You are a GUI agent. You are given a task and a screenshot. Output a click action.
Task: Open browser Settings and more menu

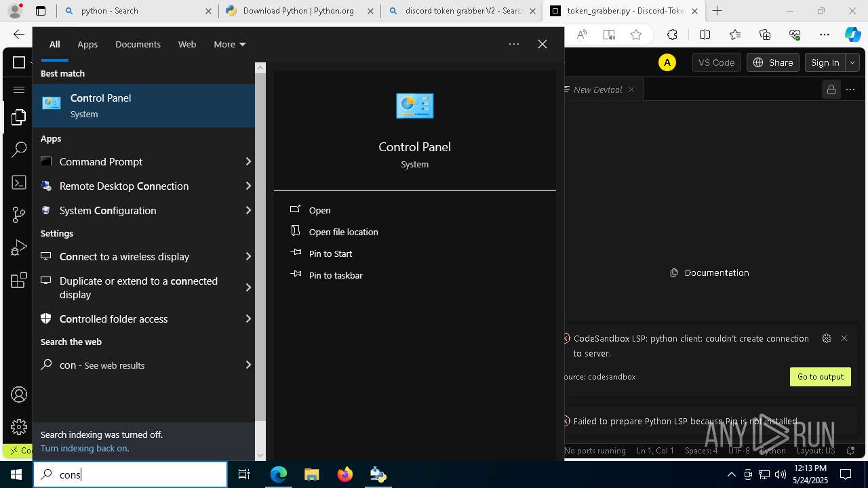(x=825, y=35)
